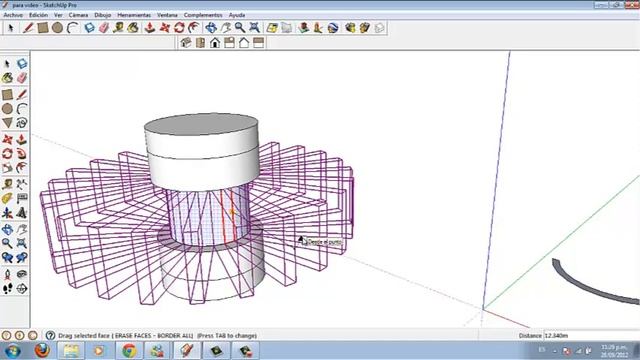Switch to Front view
This screenshot has height=360, width=640.
pyautogui.click(x=215, y=42)
